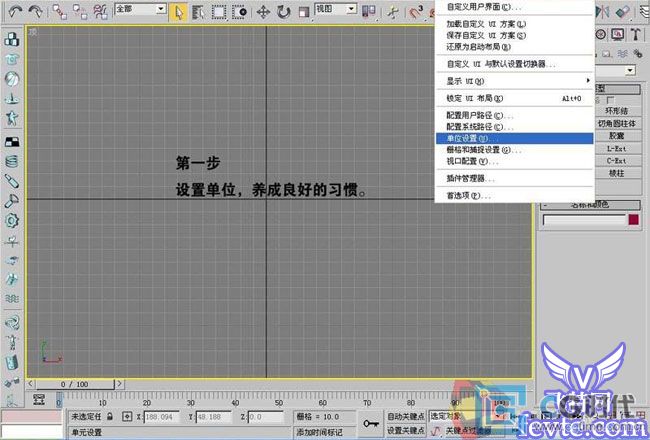Open '首选项' menu entry
650x440 pixels.
514,195
